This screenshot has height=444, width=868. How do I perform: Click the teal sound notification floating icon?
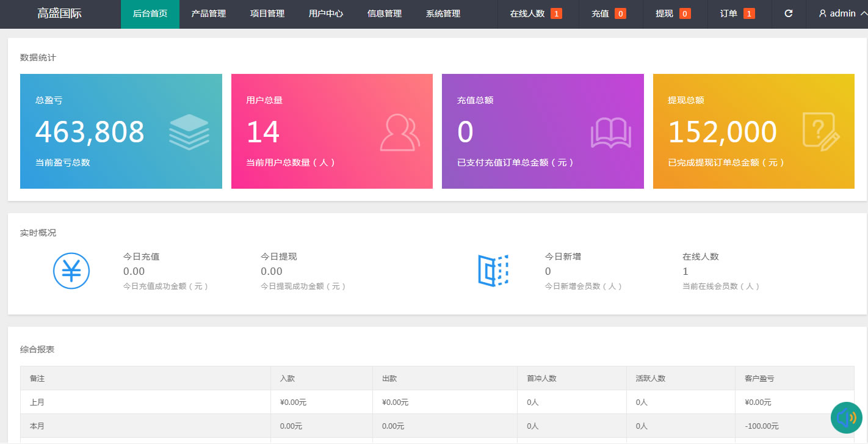coord(847,418)
